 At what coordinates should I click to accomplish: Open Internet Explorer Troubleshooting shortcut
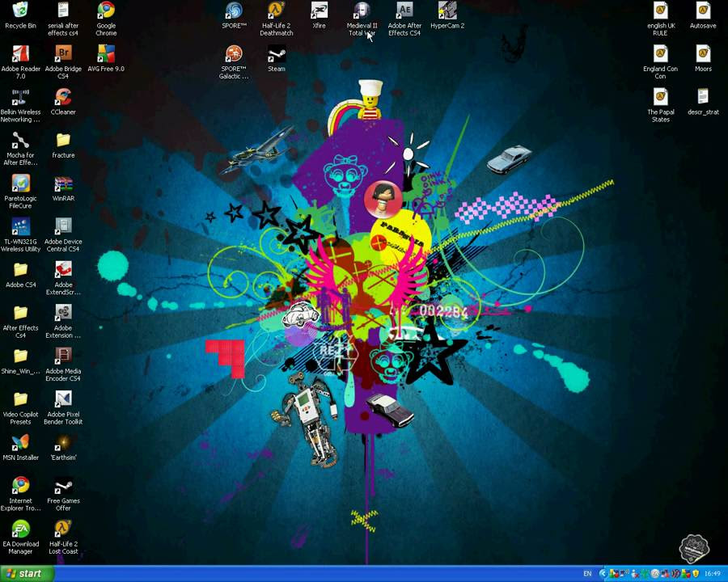pos(20,486)
